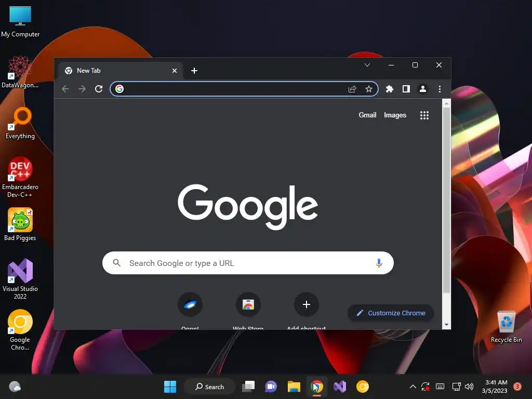Viewport: 532px width, 399px height.
Task: Open the tab search chevron
Action: (367, 65)
